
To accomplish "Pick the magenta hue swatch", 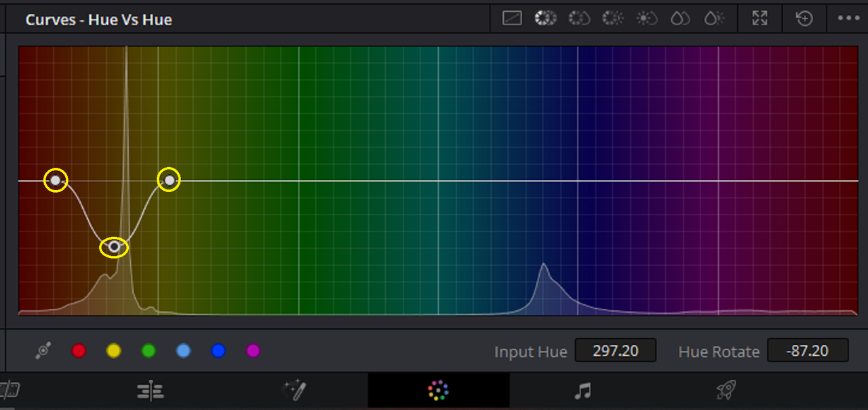I will coord(253,351).
